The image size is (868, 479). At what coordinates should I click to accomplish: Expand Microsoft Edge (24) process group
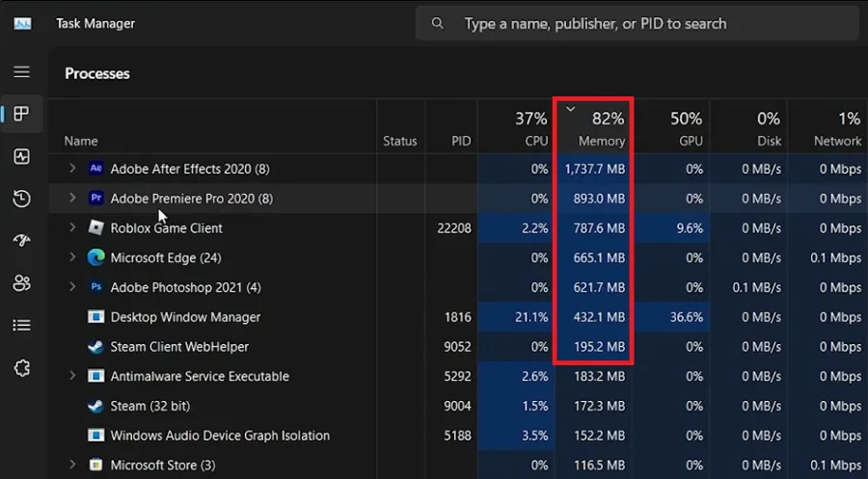(x=72, y=257)
